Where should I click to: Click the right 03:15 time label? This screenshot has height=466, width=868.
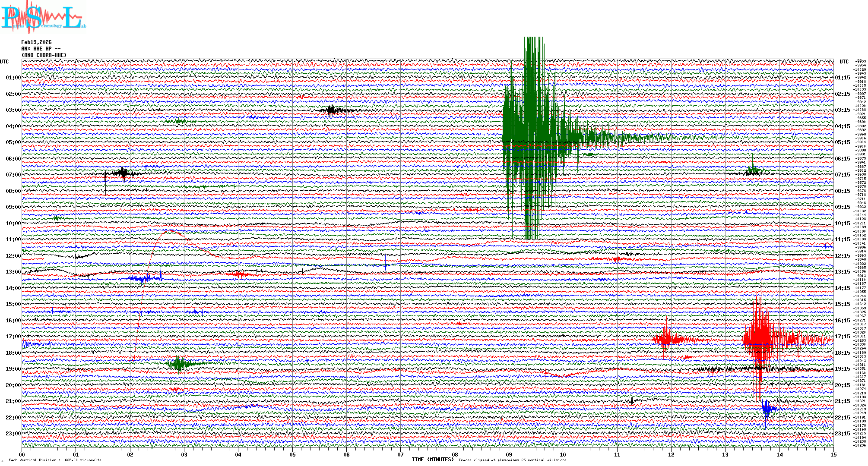click(x=843, y=110)
